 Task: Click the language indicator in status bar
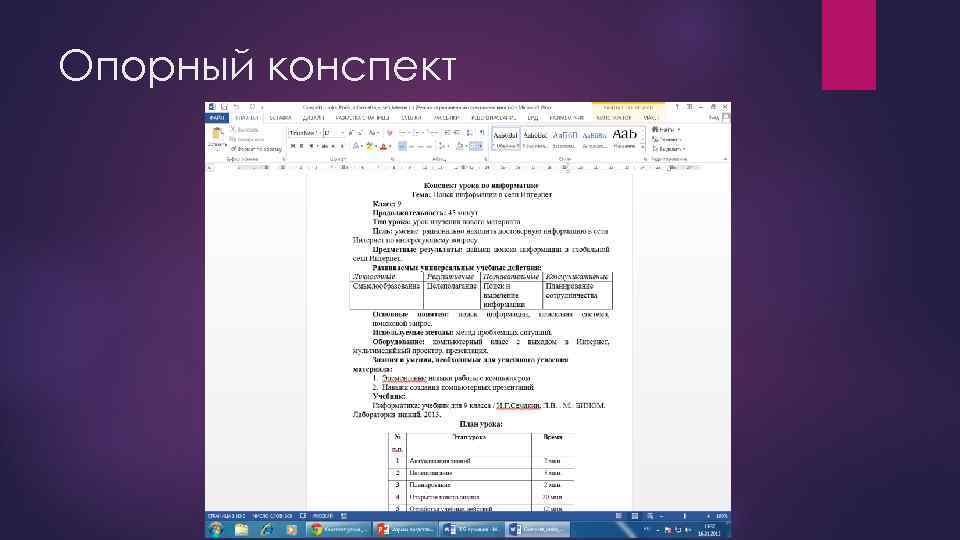click(x=323, y=516)
